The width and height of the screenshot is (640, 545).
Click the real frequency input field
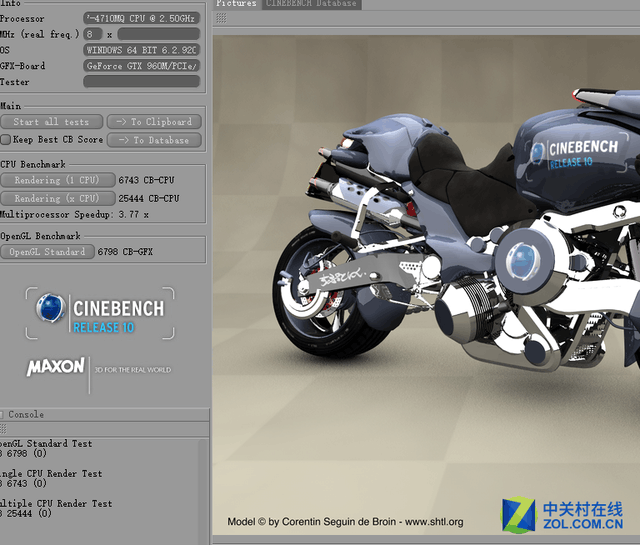pos(159,34)
